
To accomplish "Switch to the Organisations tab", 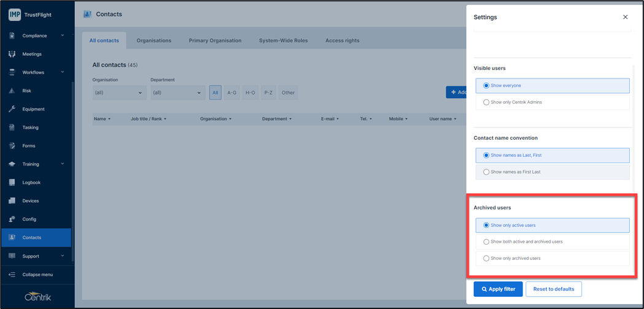I will point(153,40).
